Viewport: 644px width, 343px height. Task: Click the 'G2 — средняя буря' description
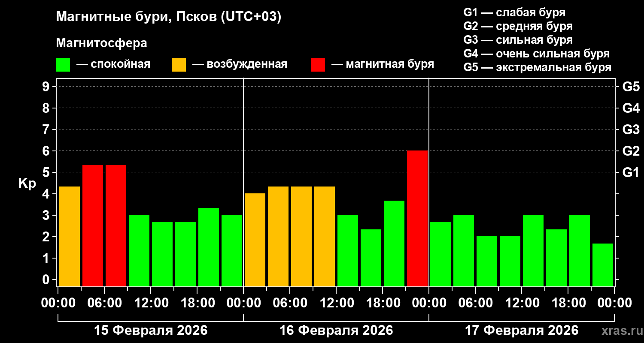tap(518, 26)
